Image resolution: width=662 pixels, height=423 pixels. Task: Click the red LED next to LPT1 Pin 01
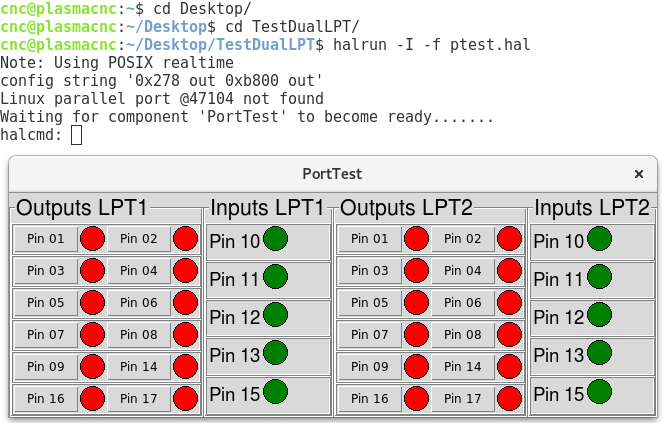pyautogui.click(x=92, y=239)
